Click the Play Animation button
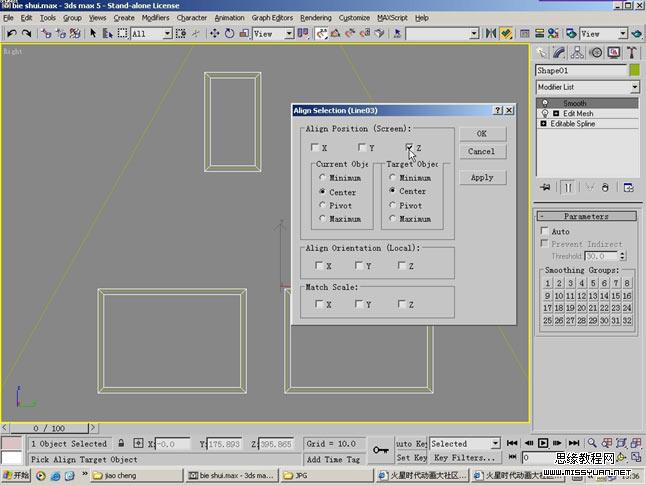Screen dimensions: 646x485 pos(543,443)
